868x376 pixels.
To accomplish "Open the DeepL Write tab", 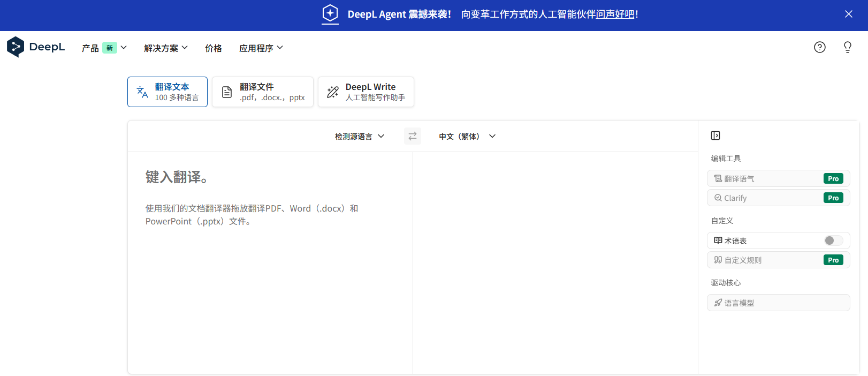I will pos(366,92).
